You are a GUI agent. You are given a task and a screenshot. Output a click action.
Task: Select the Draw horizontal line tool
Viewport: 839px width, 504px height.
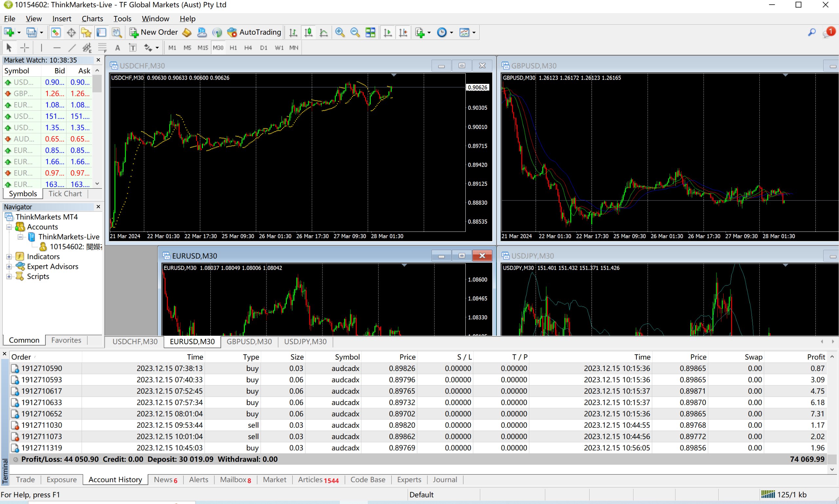(x=57, y=48)
